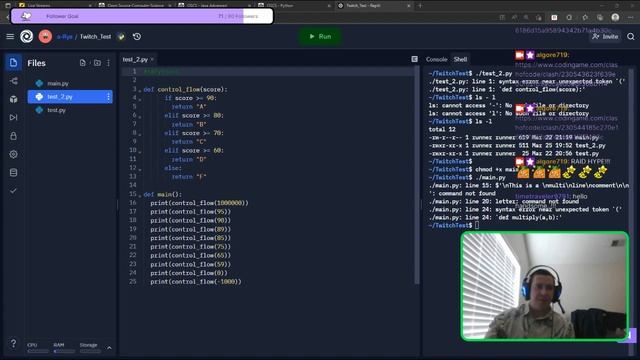Collapse the code fold at line 6
Screen dimensions: 640x360
point(140,116)
